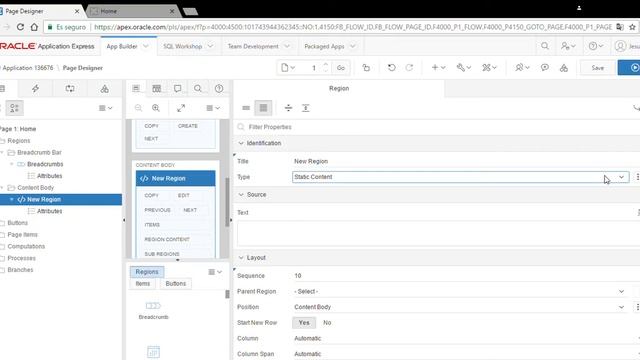Select Page Items in the tree

point(22,235)
